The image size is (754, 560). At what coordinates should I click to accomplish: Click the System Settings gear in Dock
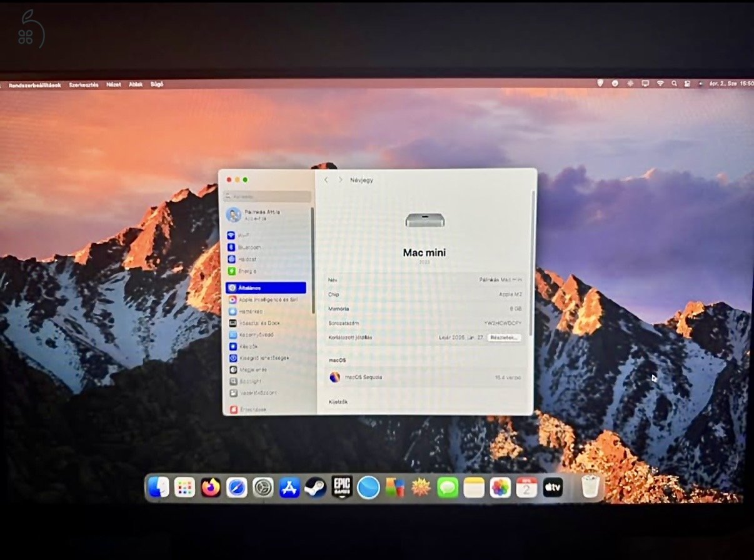tap(263, 487)
